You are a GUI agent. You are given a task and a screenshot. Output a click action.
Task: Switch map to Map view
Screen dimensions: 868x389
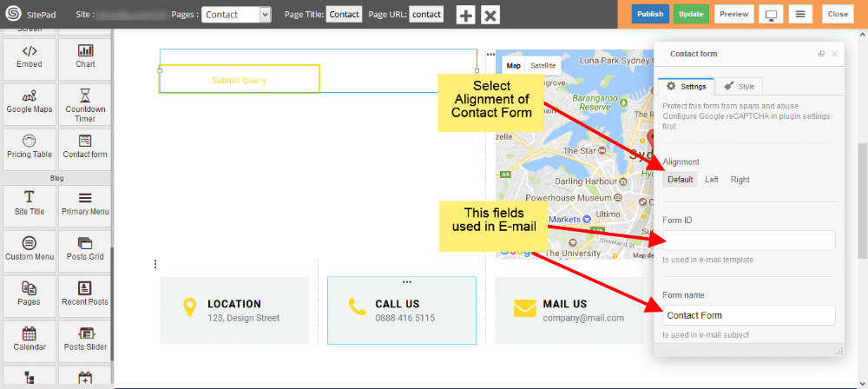pyautogui.click(x=514, y=65)
